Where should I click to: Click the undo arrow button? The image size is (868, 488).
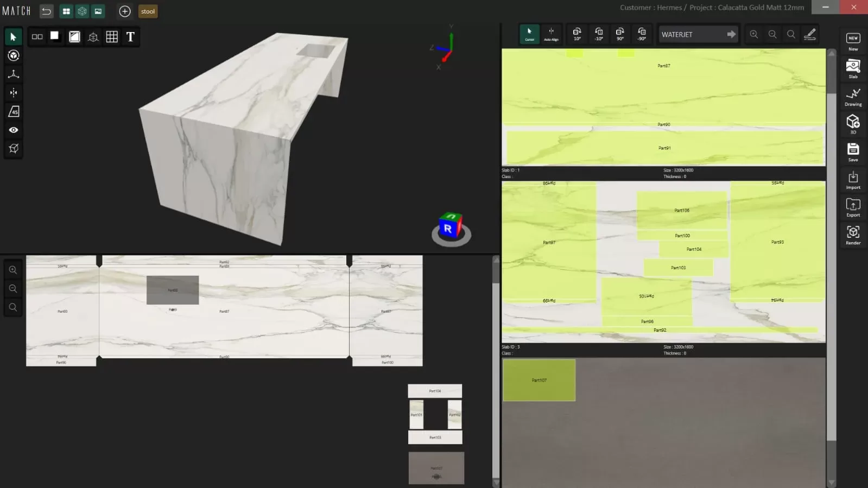click(47, 11)
